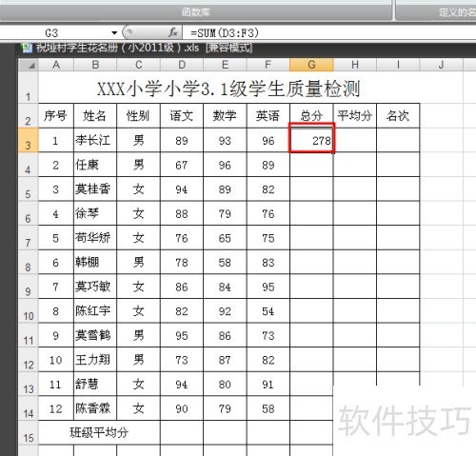Click the name cell 陈红宇
This screenshot has height=456, width=476.
[95, 311]
